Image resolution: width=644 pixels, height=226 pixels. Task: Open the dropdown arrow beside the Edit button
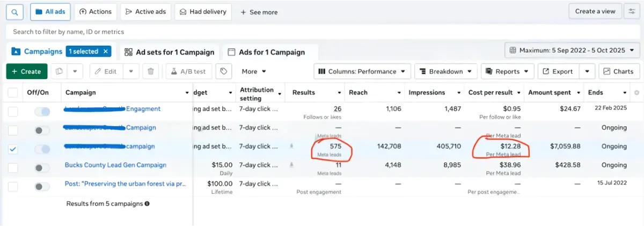pos(131,71)
